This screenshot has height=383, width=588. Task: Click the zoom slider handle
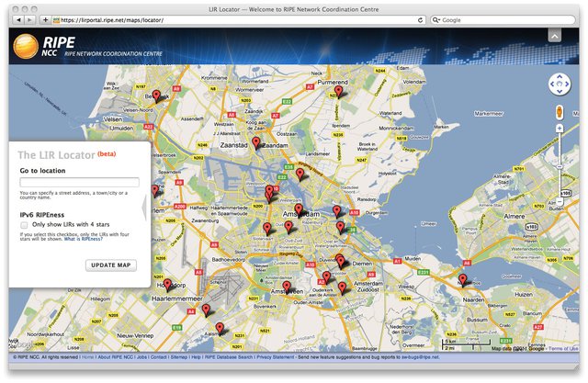(x=560, y=166)
